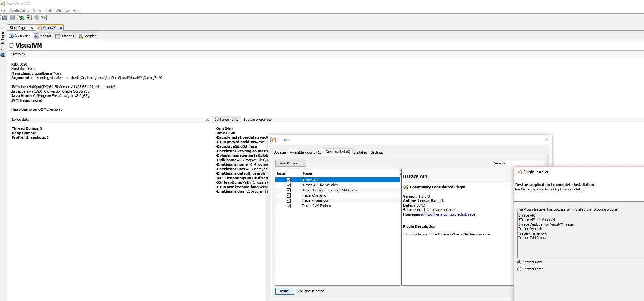This screenshot has width=644, height=301.
Task: Uncheck BTrace Deployer for VisualVM Tracer checkbox
Action: click(x=288, y=190)
